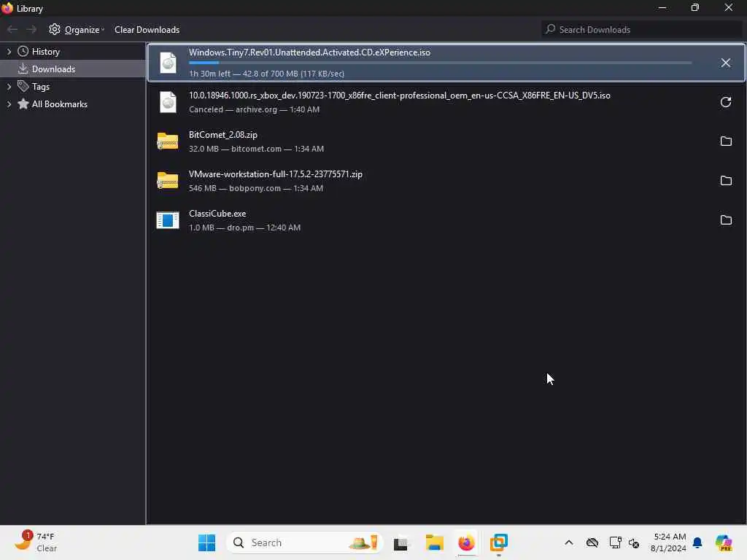The width and height of the screenshot is (747, 560).
Task: Click the Search Downloads field
Action: 641,29
